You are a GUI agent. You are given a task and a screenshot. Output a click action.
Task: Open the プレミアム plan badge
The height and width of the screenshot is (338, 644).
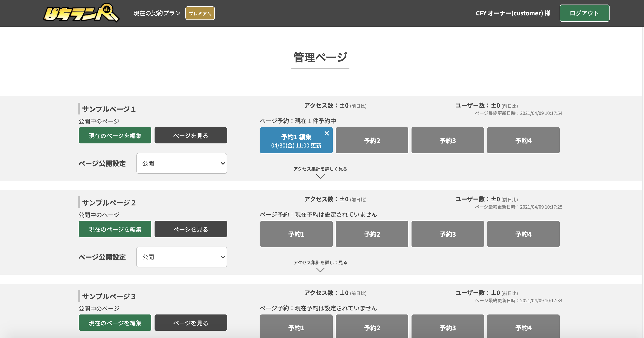200,13
